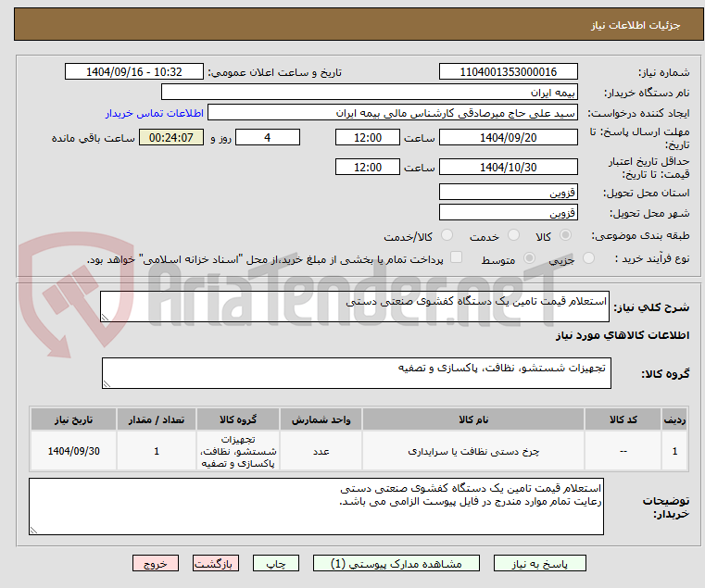Click the price validity time 12:00 field
The width and height of the screenshot is (705, 588).
pos(368,168)
